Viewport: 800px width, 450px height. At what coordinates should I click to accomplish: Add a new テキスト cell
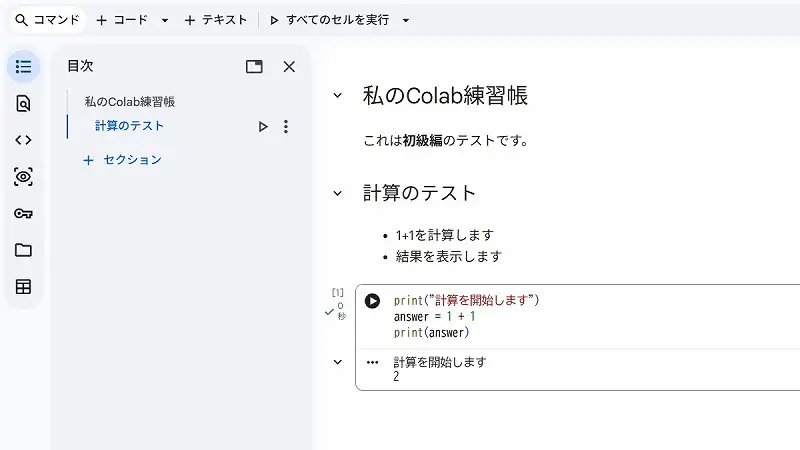[x=215, y=20]
